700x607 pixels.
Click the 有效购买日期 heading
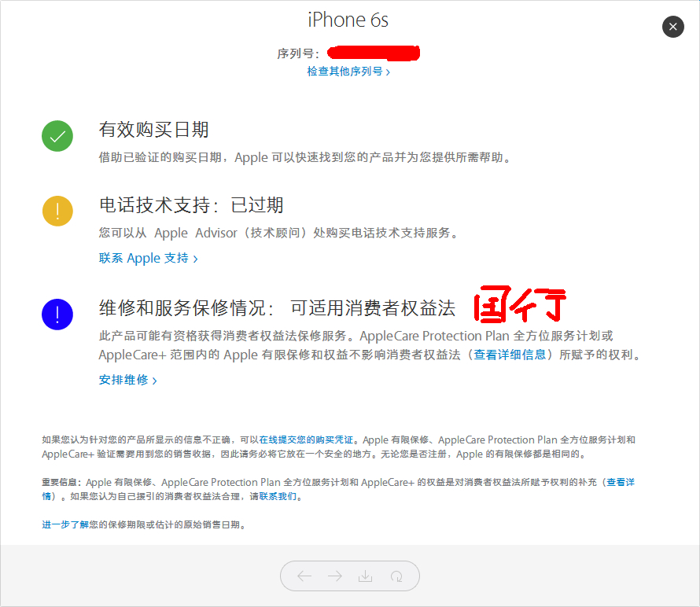pos(154,130)
